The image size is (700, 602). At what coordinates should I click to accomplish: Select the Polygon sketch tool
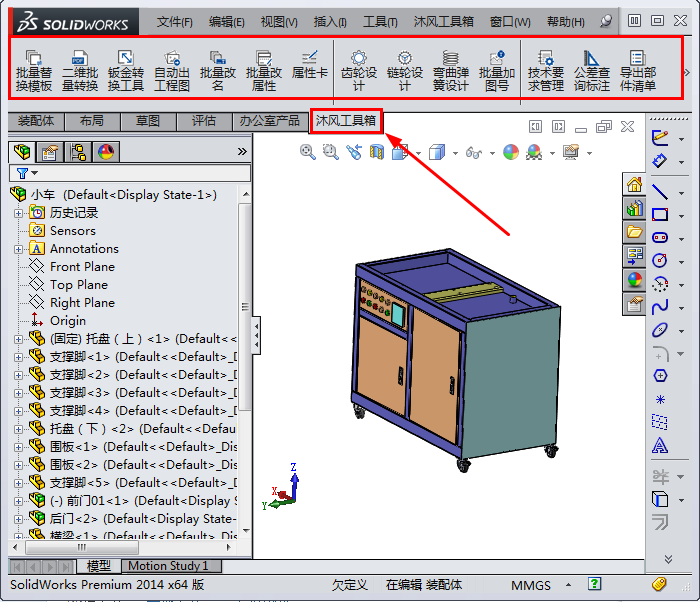(660, 375)
